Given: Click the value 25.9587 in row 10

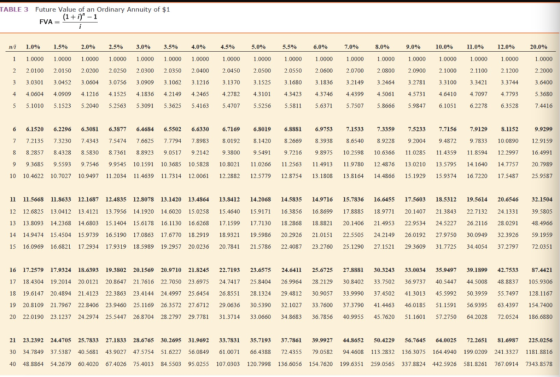Looking at the screenshot, I should [x=542, y=176].
